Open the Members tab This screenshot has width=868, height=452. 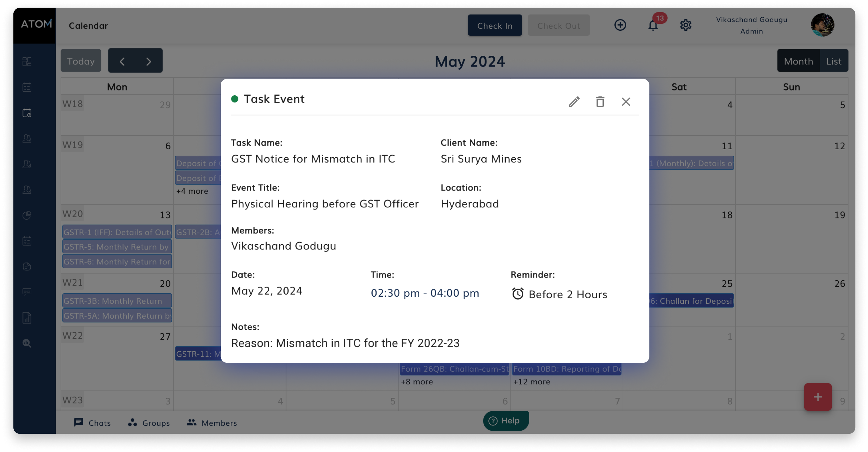pos(212,423)
